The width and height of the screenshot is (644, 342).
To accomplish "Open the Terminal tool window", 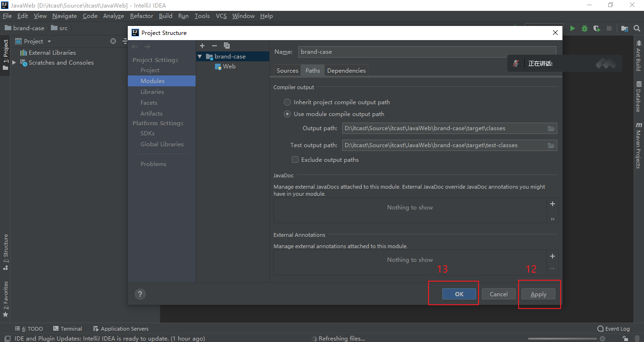I will pyautogui.click(x=68, y=329).
